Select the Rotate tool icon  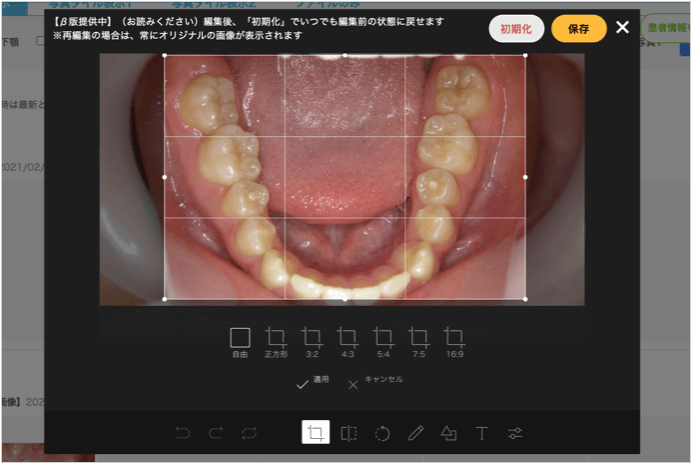382,433
